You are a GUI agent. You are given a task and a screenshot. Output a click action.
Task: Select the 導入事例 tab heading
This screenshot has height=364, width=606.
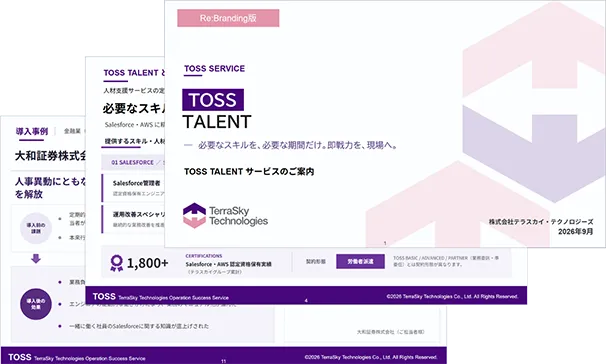coord(32,131)
